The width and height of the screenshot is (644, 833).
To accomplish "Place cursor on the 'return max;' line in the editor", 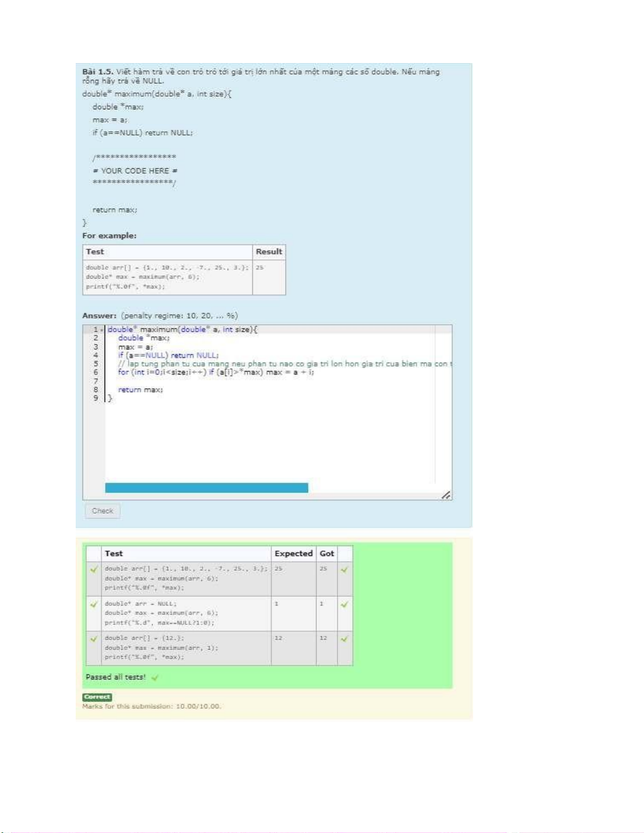I will click(140, 389).
